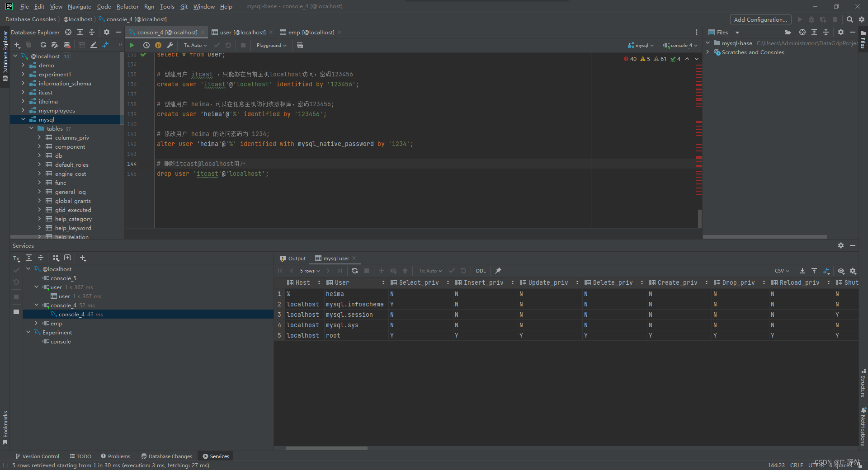
Task: Click the DDL button in results toolbar
Action: [x=481, y=271]
